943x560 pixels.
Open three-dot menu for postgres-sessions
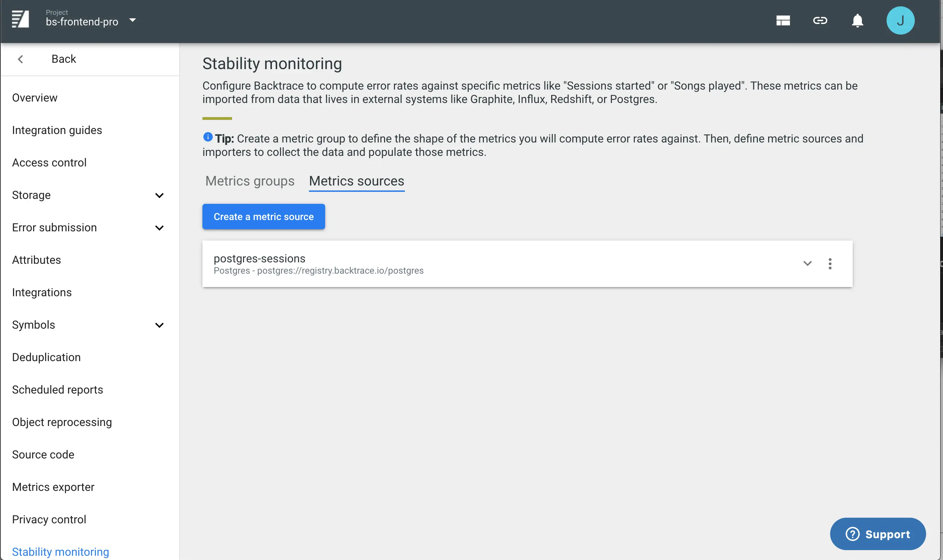point(830,264)
